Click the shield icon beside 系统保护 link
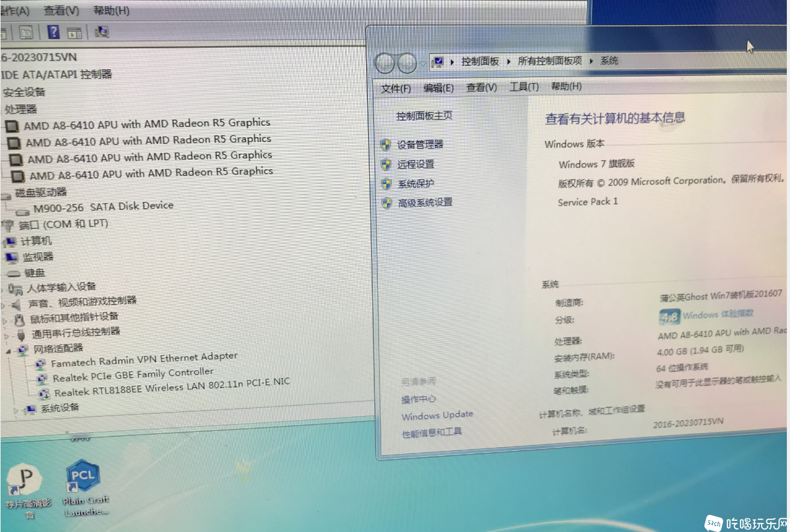The image size is (790, 532). click(x=386, y=184)
